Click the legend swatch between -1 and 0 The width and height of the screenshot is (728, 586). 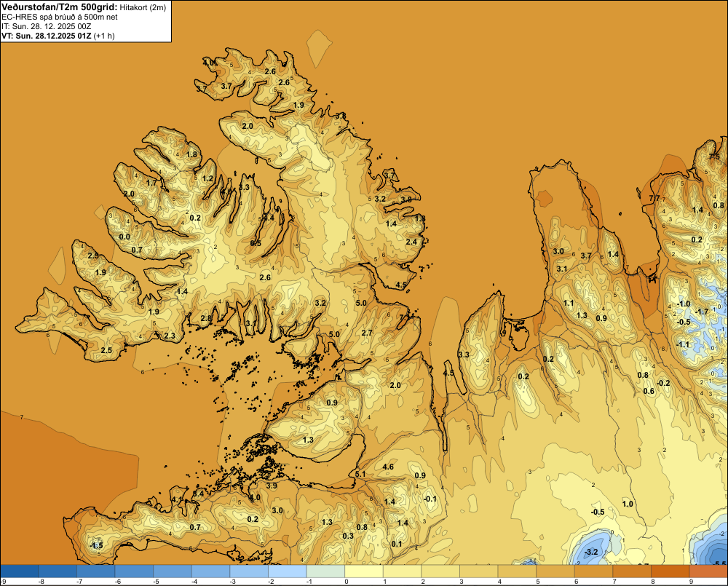point(325,571)
